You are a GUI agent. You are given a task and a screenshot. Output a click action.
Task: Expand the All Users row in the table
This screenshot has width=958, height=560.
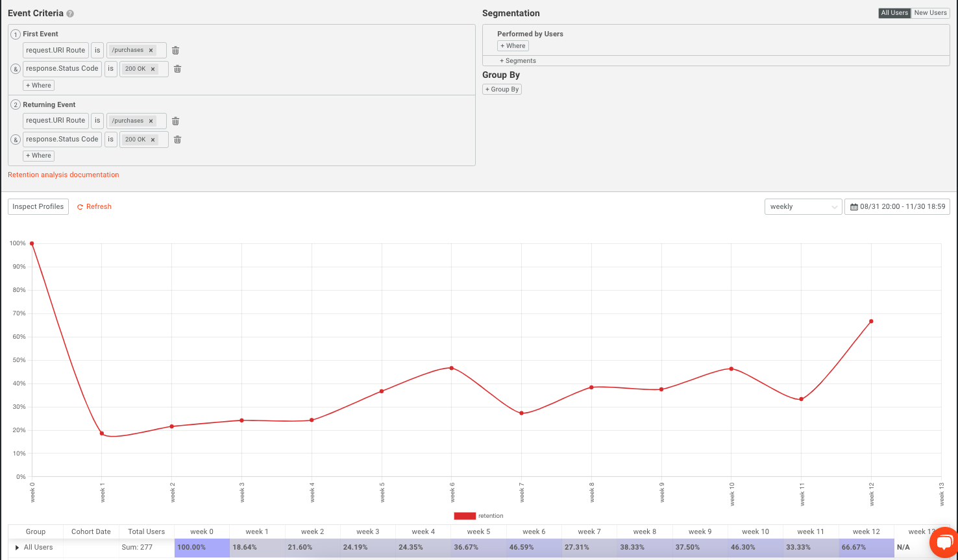click(x=16, y=546)
